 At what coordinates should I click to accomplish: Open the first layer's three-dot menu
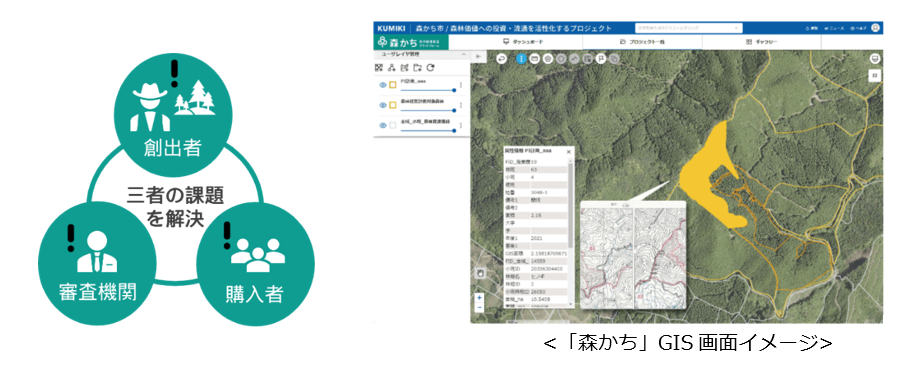click(x=461, y=85)
